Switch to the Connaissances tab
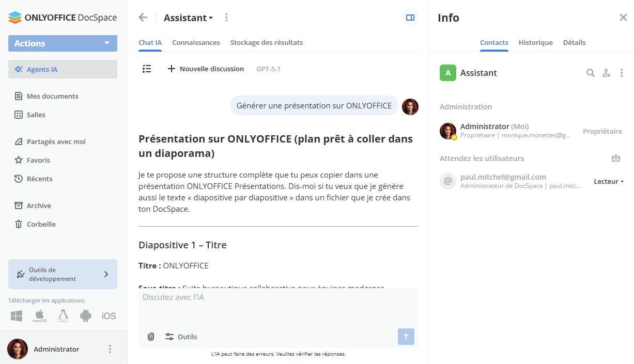 pos(196,42)
